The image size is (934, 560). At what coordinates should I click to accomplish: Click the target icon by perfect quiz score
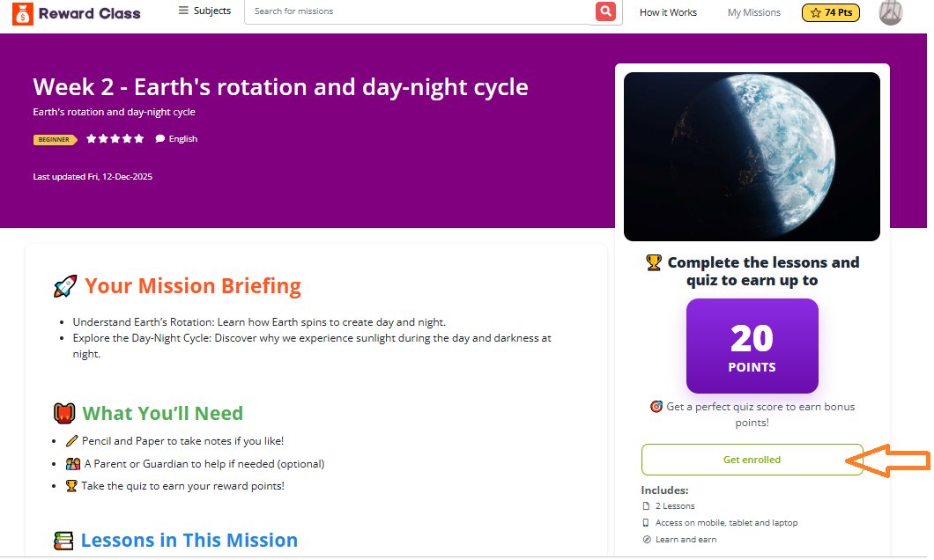coord(656,407)
